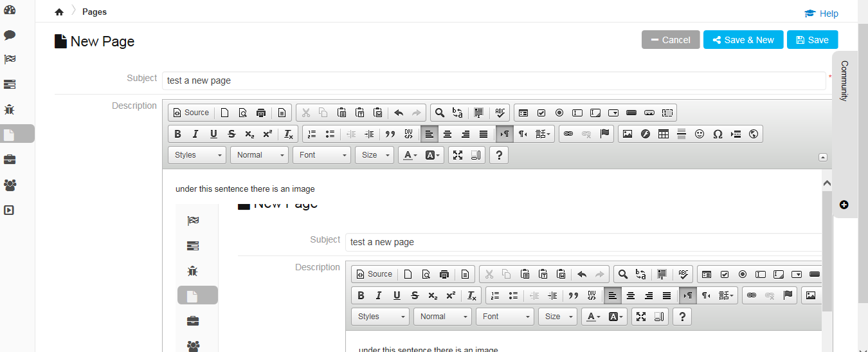Open Find with the magnifier icon

point(440,113)
